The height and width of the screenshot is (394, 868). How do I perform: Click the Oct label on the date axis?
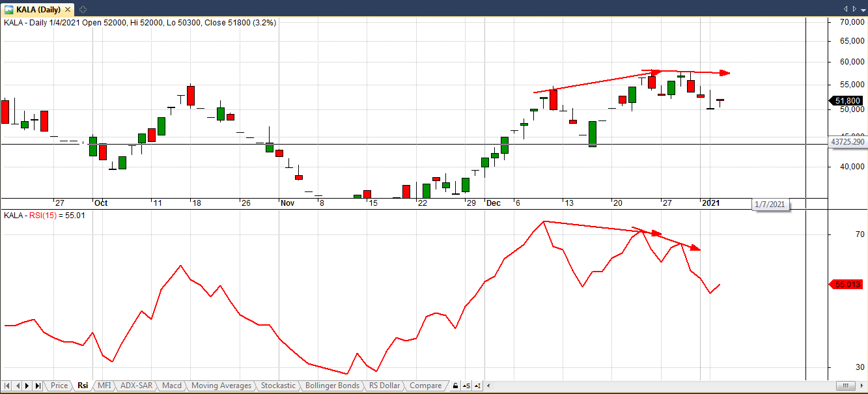coord(101,203)
